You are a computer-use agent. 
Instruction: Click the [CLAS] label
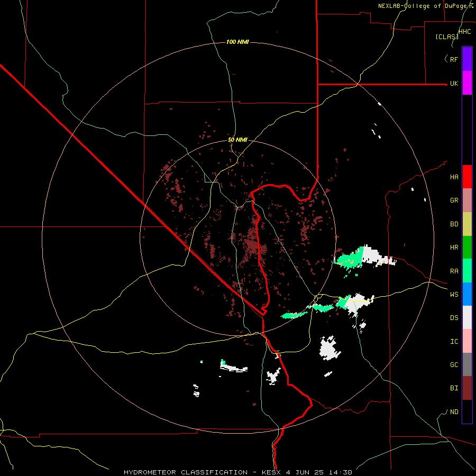447,36
